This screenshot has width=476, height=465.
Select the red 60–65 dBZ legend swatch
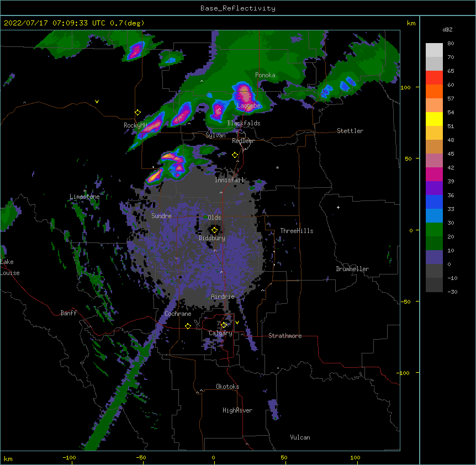[x=434, y=78]
